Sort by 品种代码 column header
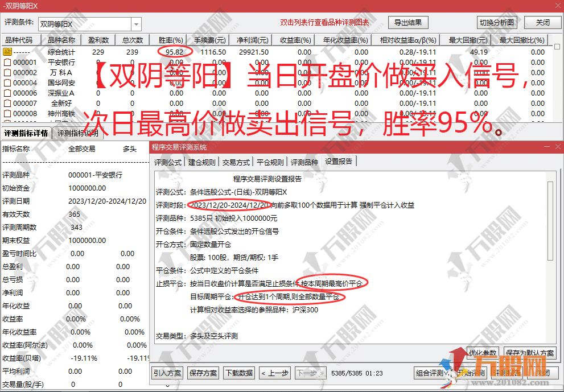This screenshot has width=564, height=392. coord(21,40)
